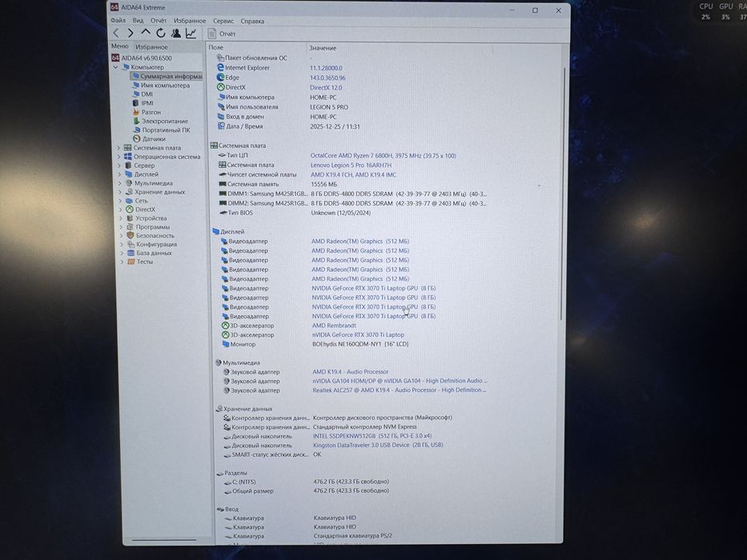747x560 pixels.
Task: Select Суммарная информация in the tree
Action: pos(167,76)
